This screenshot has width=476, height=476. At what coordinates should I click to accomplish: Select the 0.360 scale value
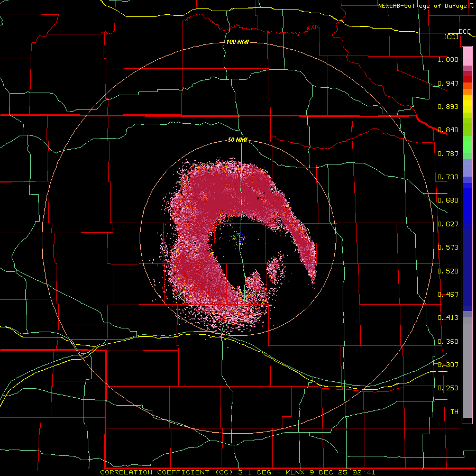pos(448,342)
